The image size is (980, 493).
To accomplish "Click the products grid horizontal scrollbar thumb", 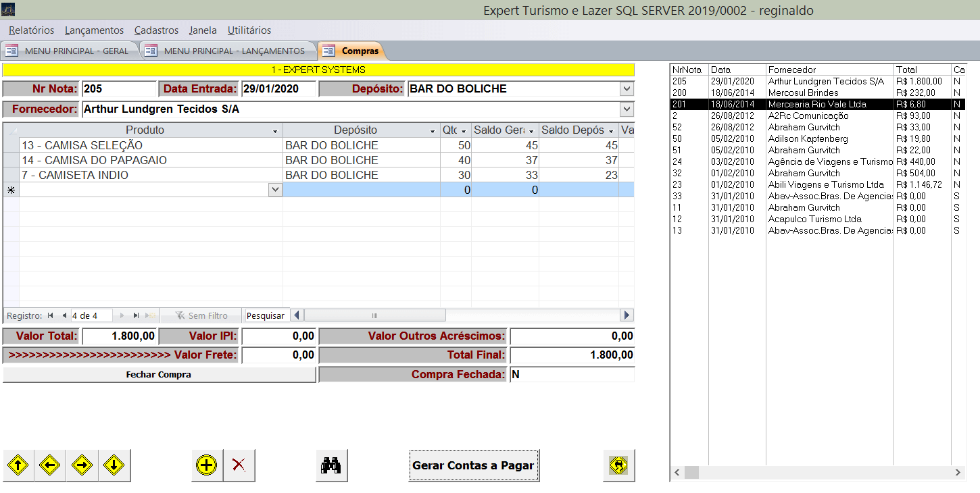I will coord(374,315).
